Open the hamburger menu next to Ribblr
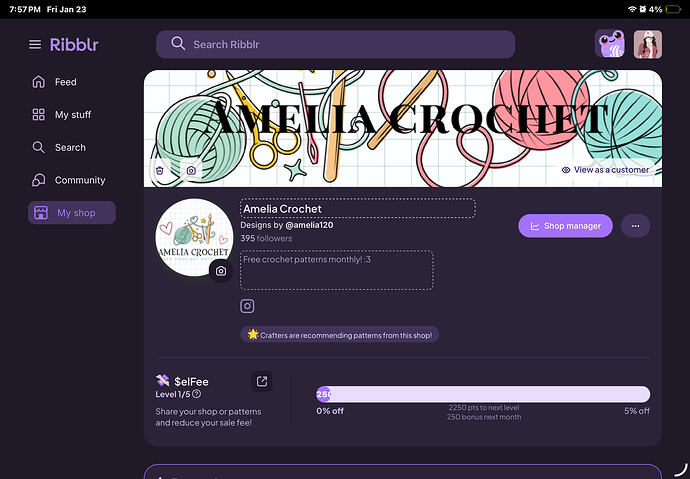 coord(35,45)
